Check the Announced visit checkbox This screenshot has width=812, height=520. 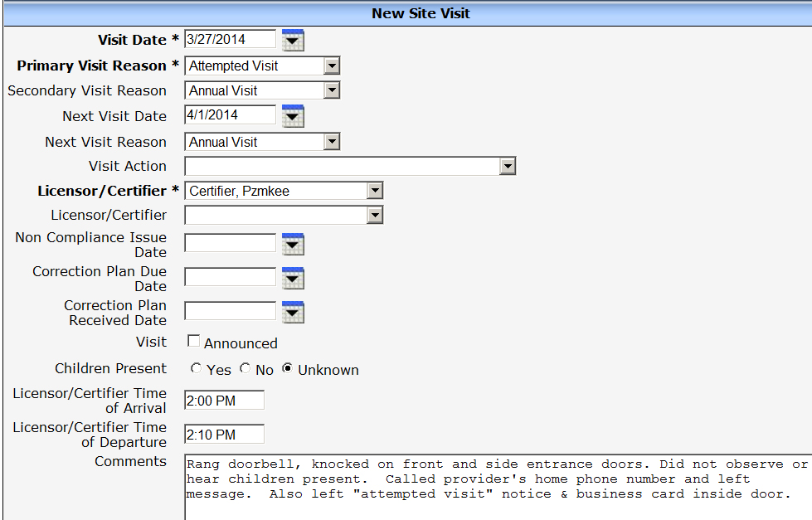pos(193,341)
